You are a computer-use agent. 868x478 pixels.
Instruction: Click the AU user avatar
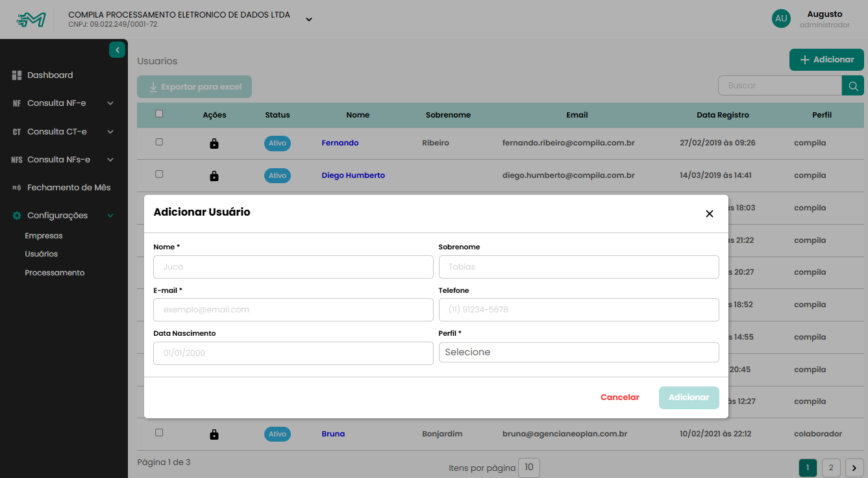pyautogui.click(x=782, y=18)
